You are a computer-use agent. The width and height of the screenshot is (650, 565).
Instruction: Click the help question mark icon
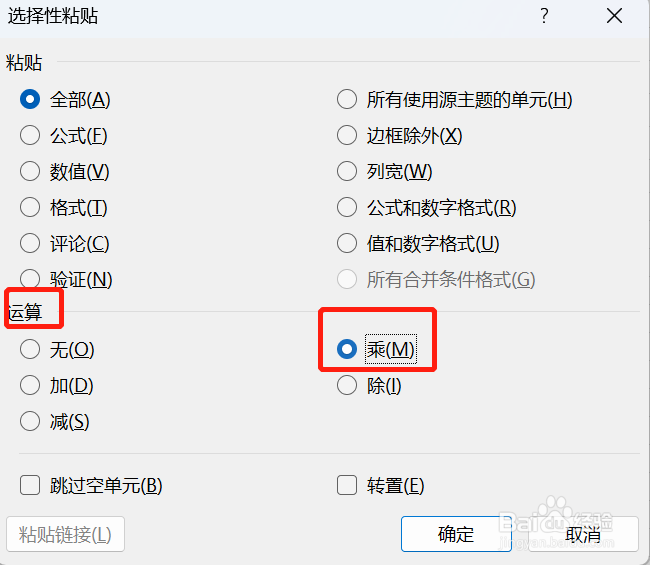tap(544, 16)
